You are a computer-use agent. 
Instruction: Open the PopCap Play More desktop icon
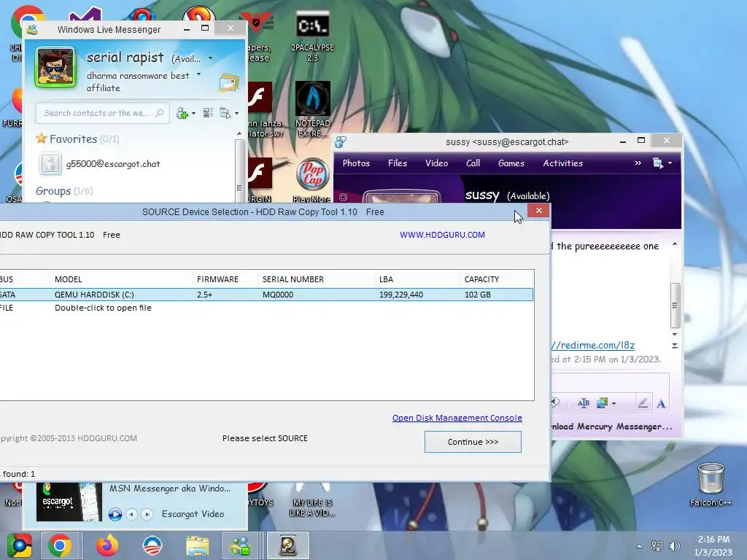(312, 180)
